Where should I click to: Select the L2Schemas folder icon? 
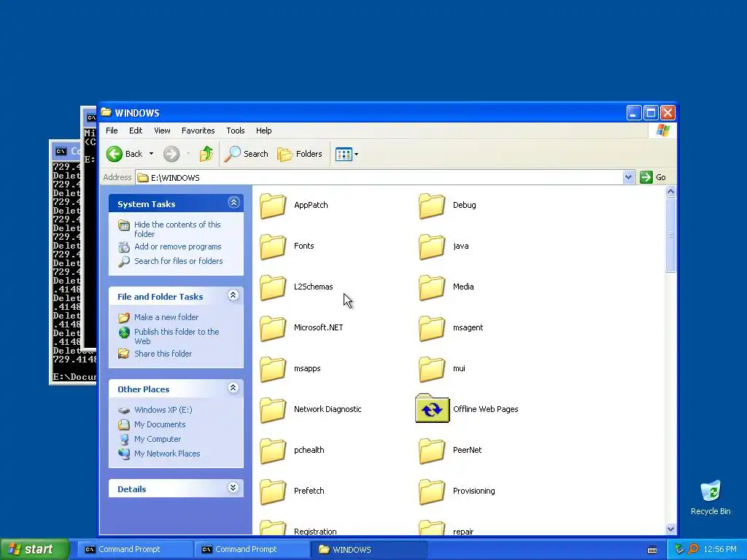pyautogui.click(x=273, y=287)
